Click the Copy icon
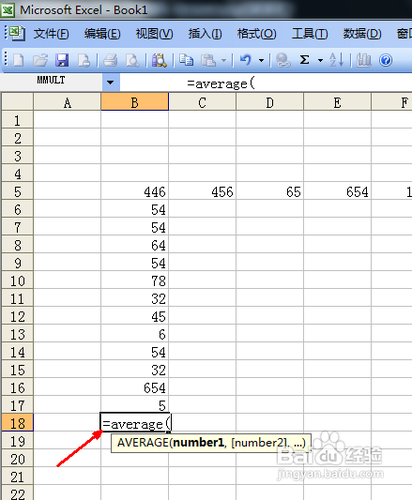412x500 pixels. click(186, 60)
